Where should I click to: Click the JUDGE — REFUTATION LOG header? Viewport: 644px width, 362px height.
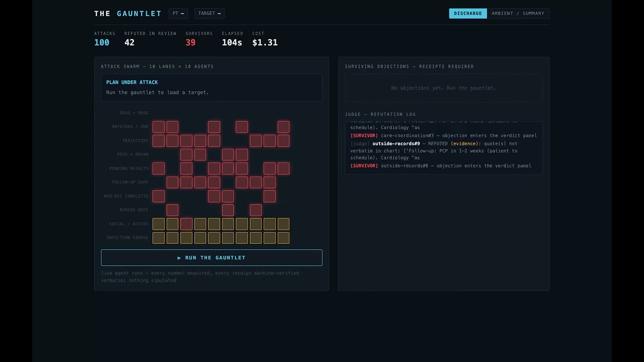coord(380,114)
